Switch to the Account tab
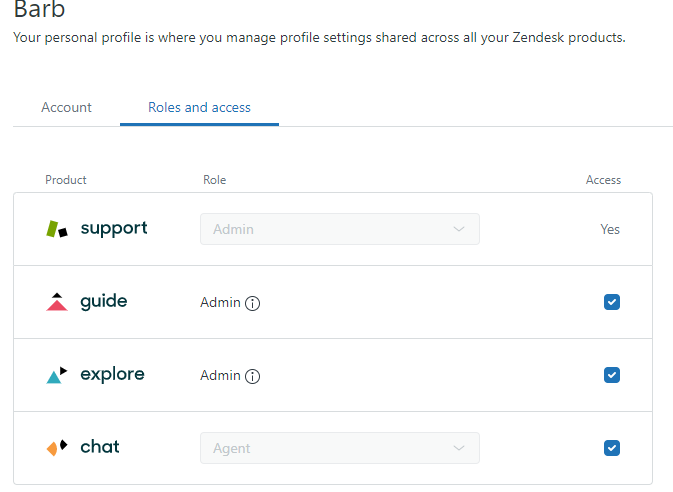The image size is (673, 492). click(x=66, y=107)
